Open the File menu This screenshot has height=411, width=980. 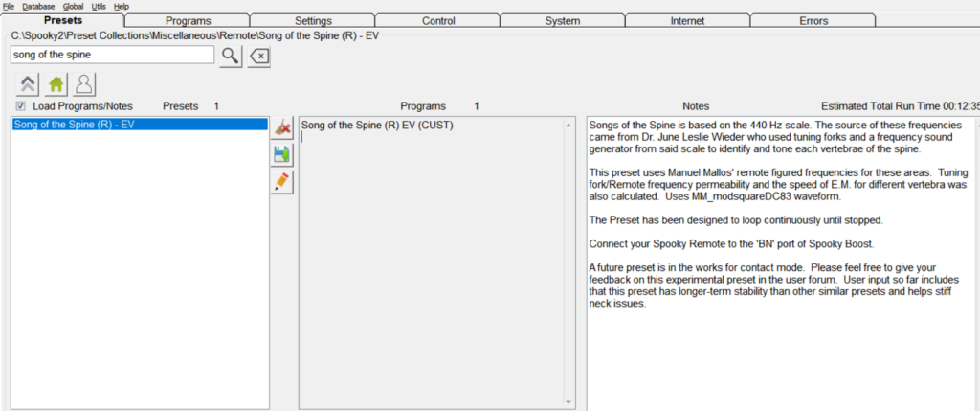pos(9,6)
